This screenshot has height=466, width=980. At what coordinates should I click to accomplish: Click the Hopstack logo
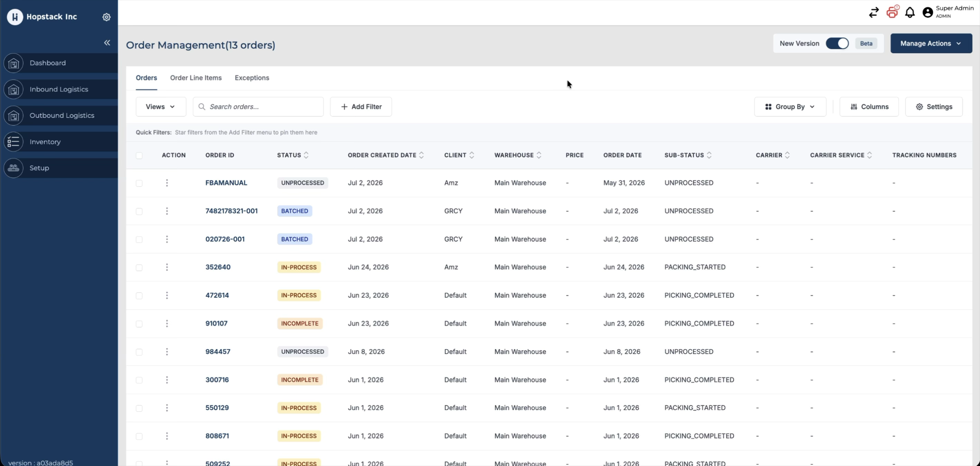[x=15, y=17]
